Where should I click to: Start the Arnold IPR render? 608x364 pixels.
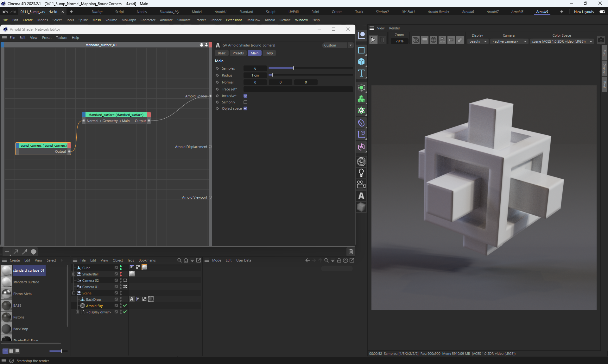[373, 40]
